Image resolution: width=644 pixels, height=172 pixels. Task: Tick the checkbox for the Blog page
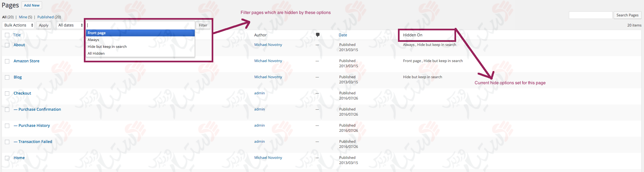[x=7, y=77]
